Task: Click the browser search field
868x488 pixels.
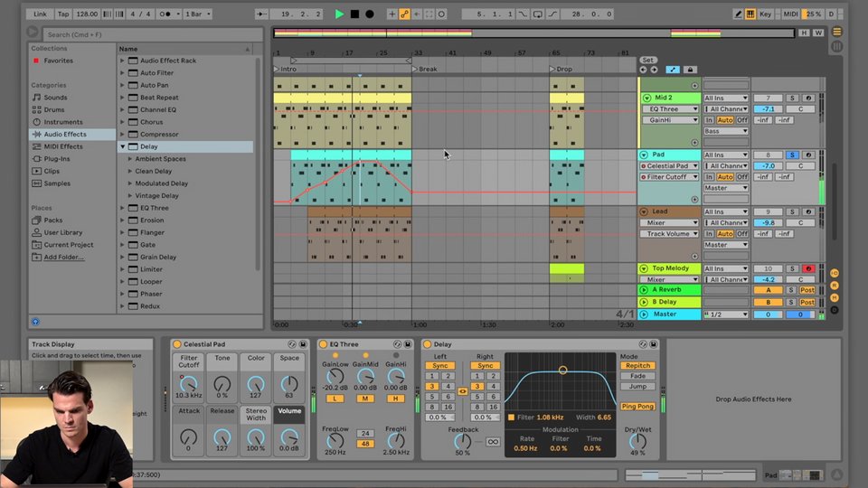Action: click(x=152, y=34)
